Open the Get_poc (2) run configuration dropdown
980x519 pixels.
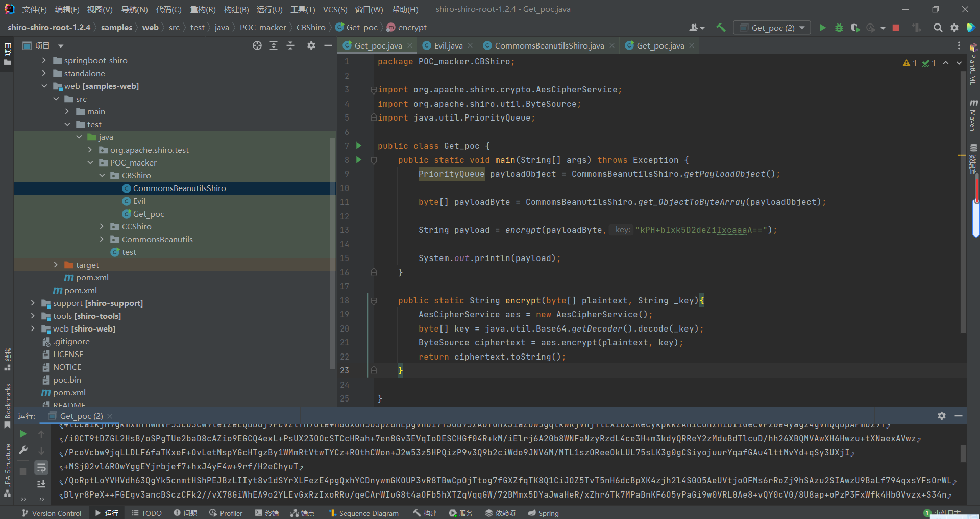(772, 28)
